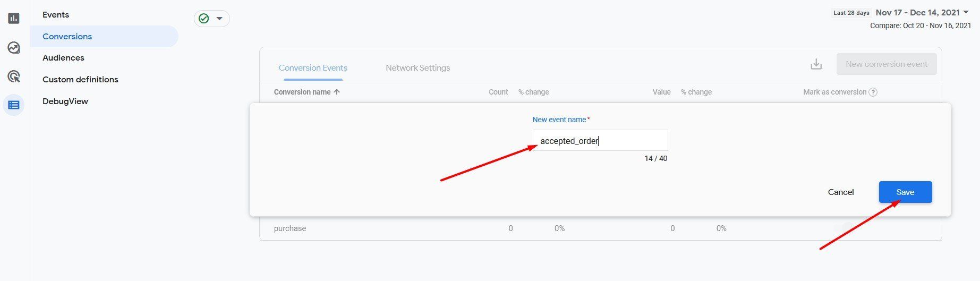Image resolution: width=980 pixels, height=281 pixels.
Task: Expand the status indicator dropdown arrow
Action: (x=219, y=19)
